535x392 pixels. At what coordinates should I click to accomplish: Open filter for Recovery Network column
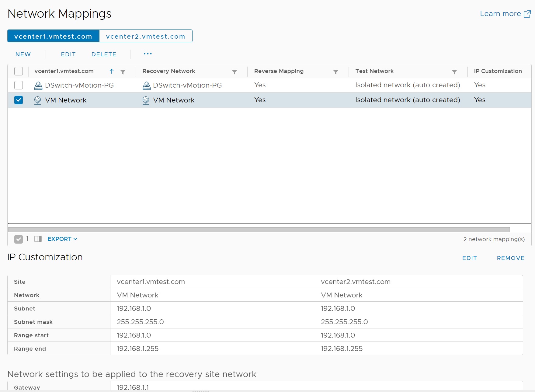click(234, 72)
